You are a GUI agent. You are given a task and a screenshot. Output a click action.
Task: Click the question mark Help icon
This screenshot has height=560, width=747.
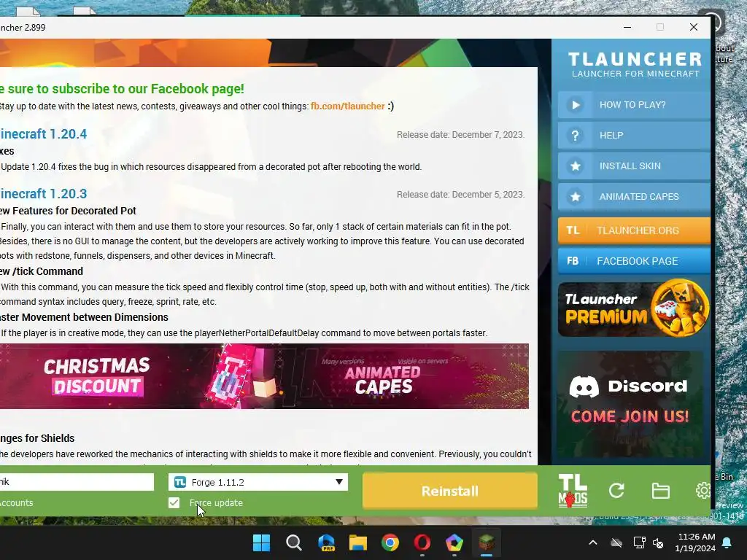575,135
